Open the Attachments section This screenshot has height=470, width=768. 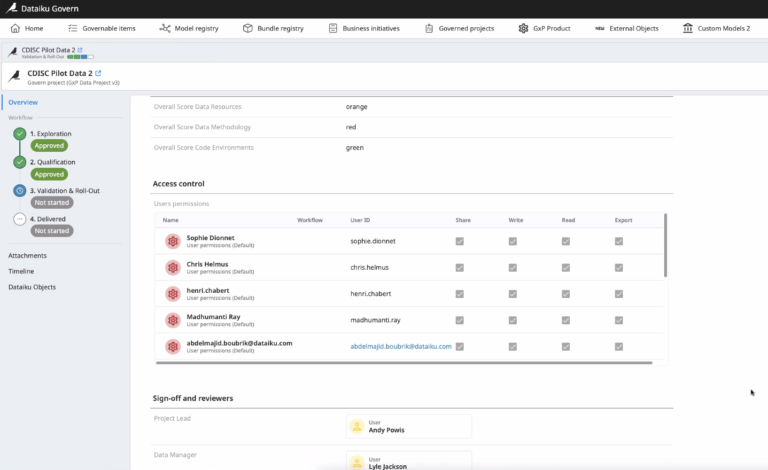27,256
